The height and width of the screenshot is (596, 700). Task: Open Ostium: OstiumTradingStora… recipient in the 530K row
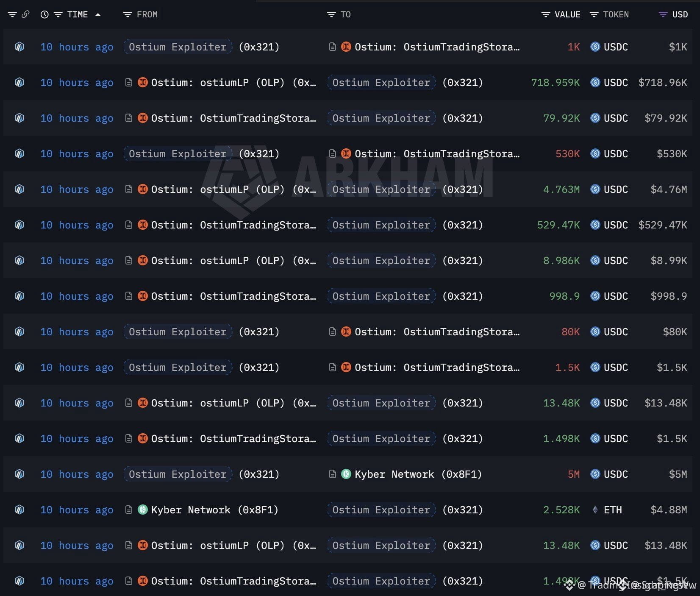pos(437,153)
